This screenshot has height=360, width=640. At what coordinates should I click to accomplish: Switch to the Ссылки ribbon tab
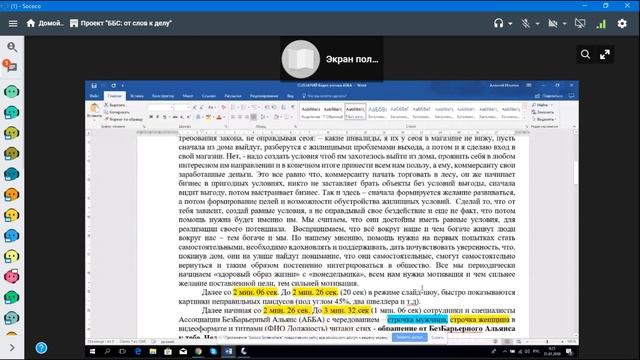pos(209,96)
